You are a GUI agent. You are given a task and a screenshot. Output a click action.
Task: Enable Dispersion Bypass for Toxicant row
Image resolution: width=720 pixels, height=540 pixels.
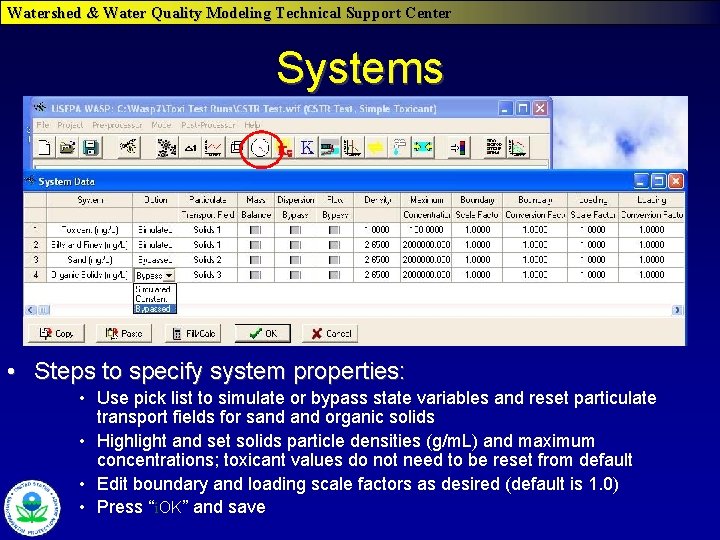pyautogui.click(x=295, y=230)
